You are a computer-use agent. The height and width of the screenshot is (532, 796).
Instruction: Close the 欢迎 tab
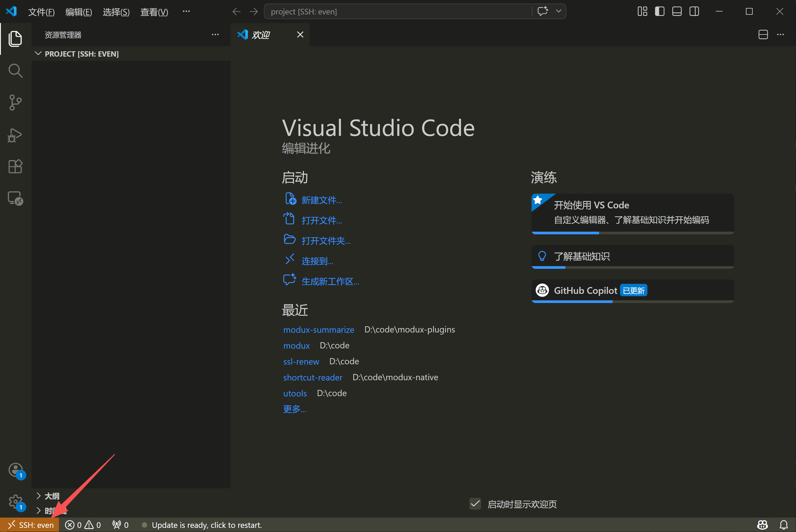[300, 34]
